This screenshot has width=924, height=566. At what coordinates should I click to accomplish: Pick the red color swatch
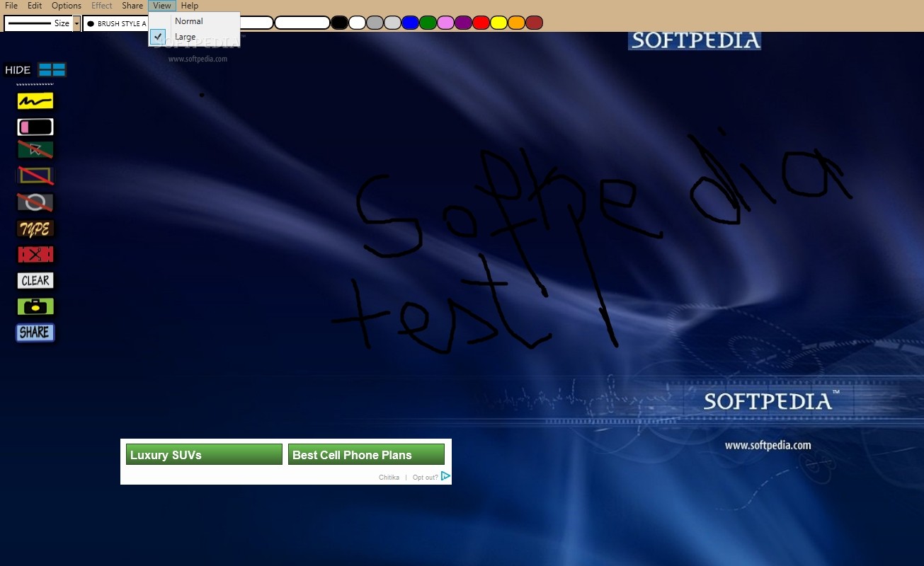pos(481,23)
